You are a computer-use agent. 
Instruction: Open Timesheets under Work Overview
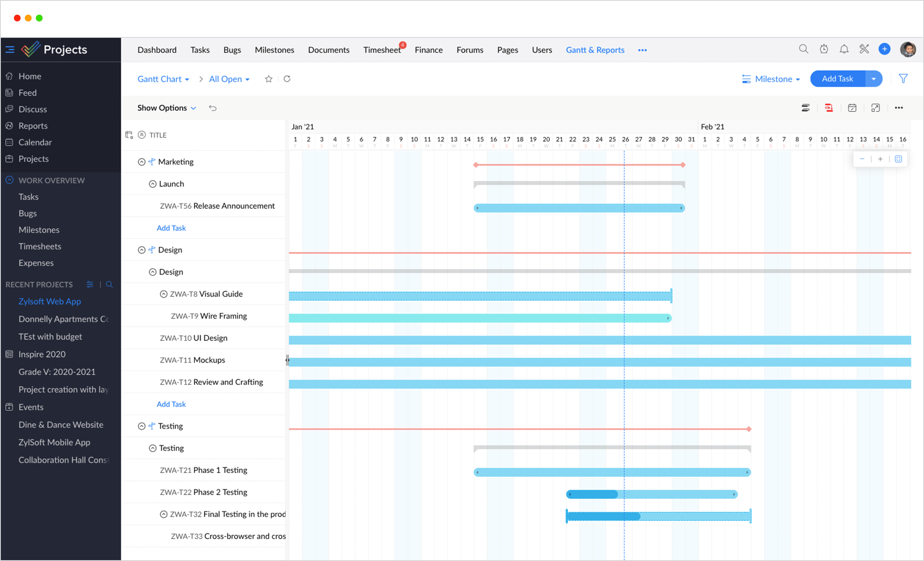[40, 246]
